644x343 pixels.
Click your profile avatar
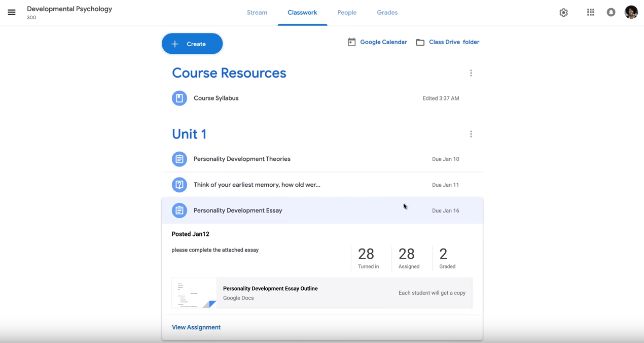coord(631,12)
